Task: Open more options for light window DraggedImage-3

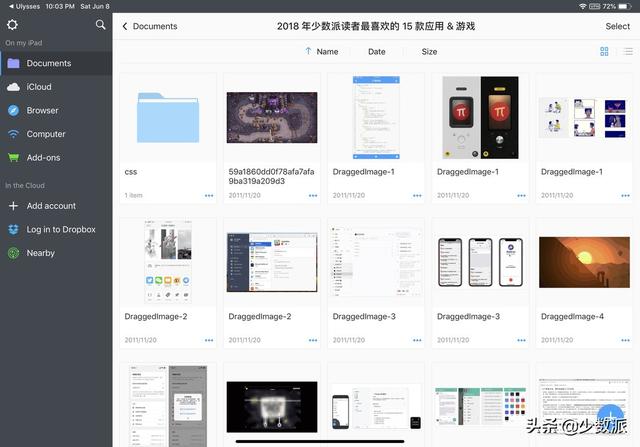Action: [417, 340]
